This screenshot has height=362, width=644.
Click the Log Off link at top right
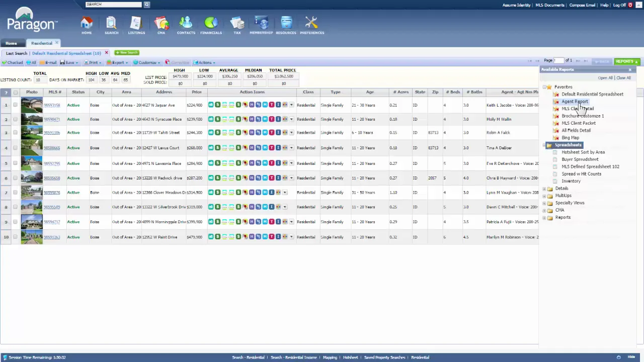pyautogui.click(x=619, y=5)
